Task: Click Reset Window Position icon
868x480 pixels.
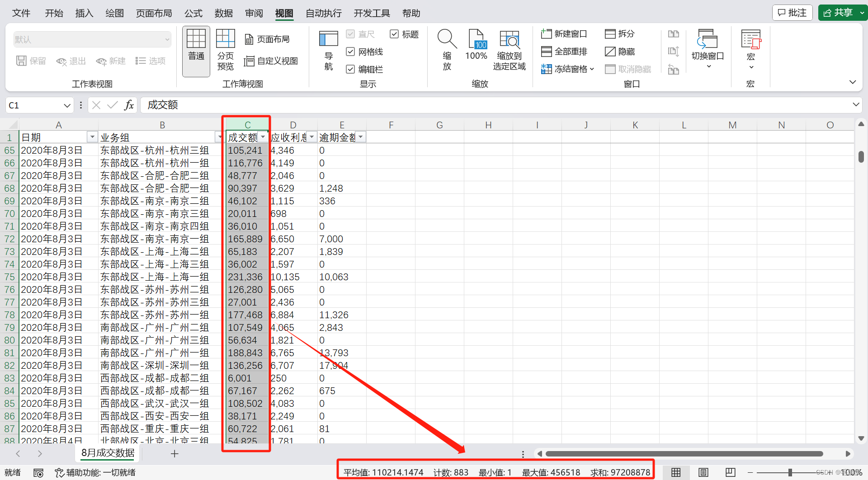Action: [674, 69]
